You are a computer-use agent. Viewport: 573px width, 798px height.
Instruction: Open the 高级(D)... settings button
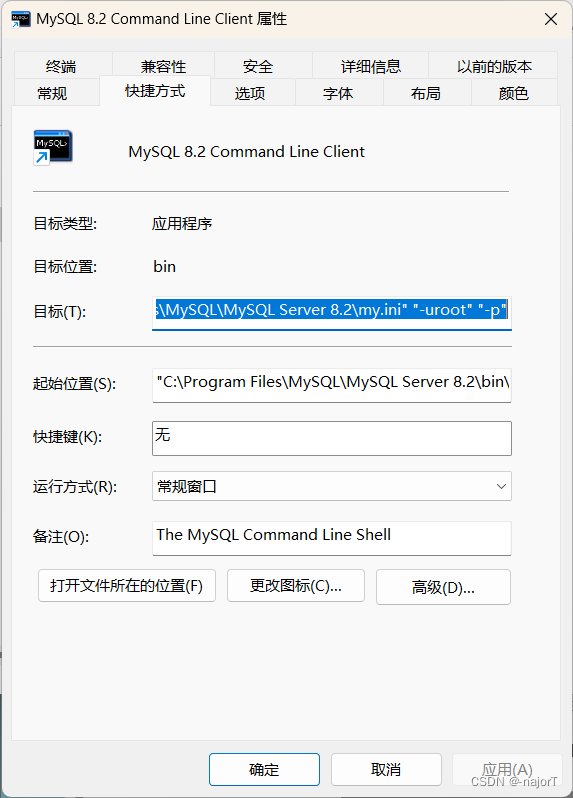(443, 587)
